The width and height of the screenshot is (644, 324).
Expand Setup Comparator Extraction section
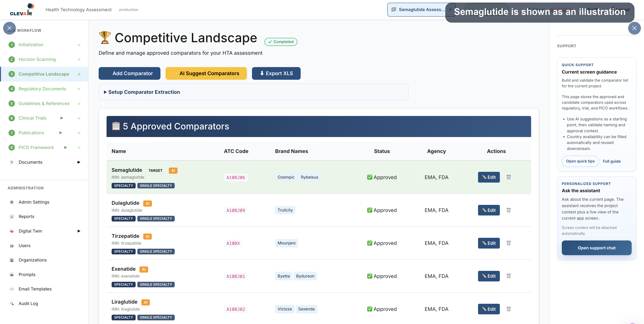pyautogui.click(x=253, y=92)
